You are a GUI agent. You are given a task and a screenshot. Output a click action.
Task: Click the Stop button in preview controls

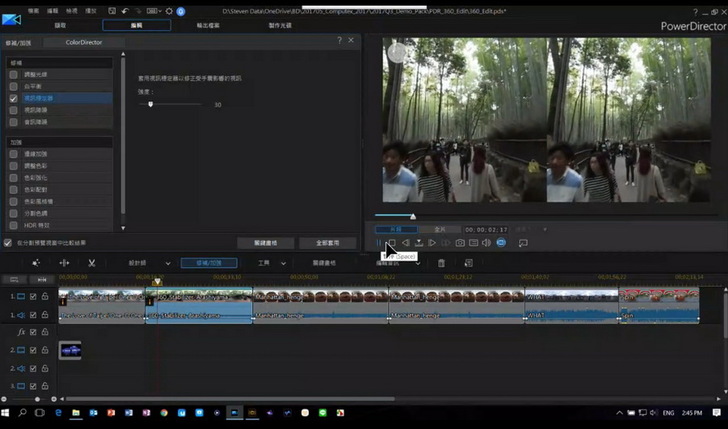pyautogui.click(x=392, y=243)
